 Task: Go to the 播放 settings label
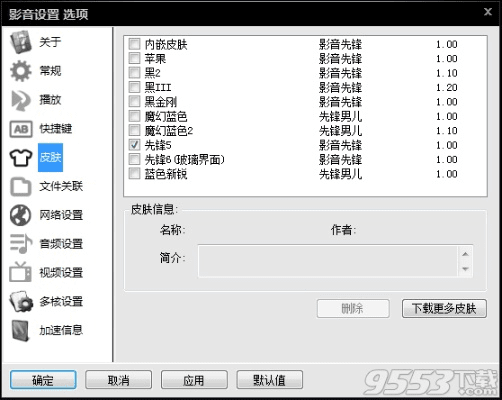(50, 100)
